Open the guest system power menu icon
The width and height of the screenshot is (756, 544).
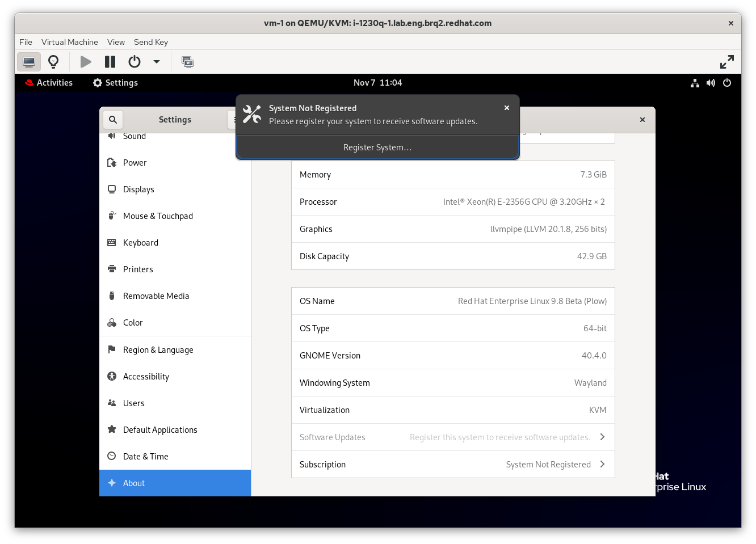[727, 83]
